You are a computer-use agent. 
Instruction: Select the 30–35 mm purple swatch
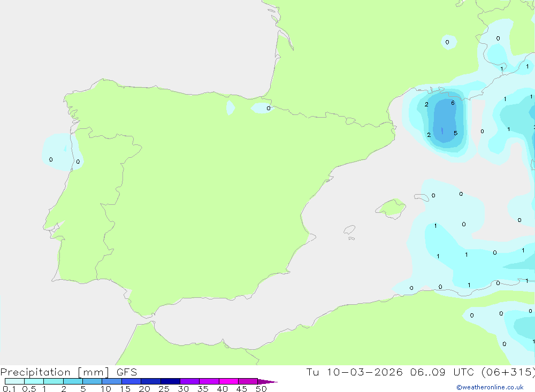coord(189,381)
